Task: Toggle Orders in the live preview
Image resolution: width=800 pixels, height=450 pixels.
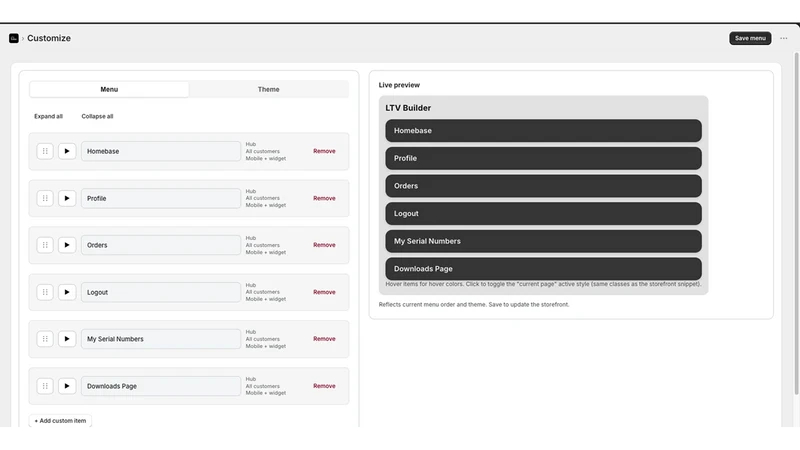Action: 543,186
